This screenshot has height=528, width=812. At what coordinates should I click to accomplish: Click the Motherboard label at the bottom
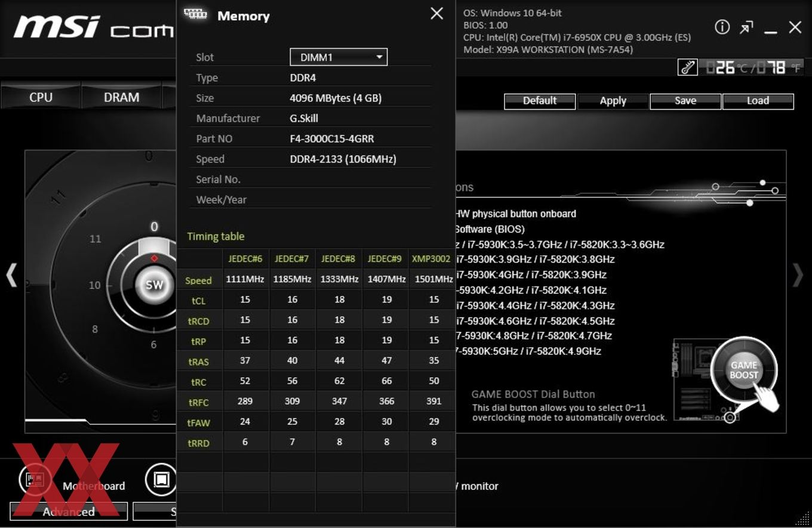click(94, 486)
